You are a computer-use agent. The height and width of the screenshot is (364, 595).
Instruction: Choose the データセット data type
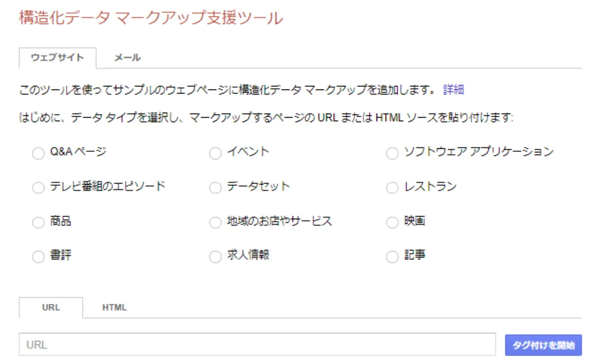click(x=215, y=188)
